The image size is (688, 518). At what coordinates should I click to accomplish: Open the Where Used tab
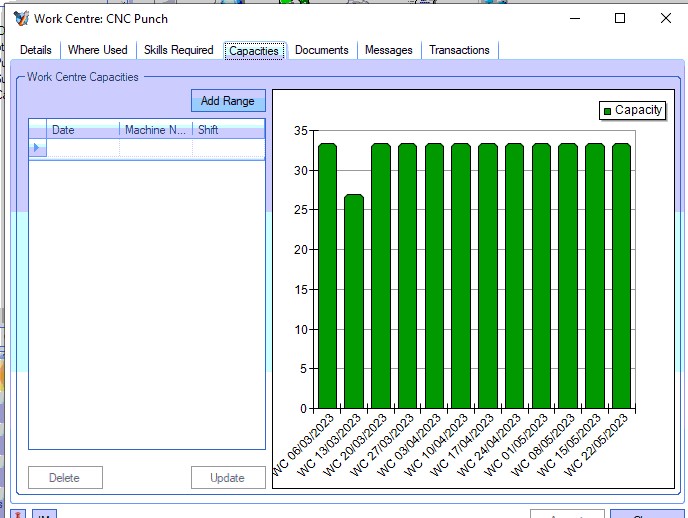[98, 50]
